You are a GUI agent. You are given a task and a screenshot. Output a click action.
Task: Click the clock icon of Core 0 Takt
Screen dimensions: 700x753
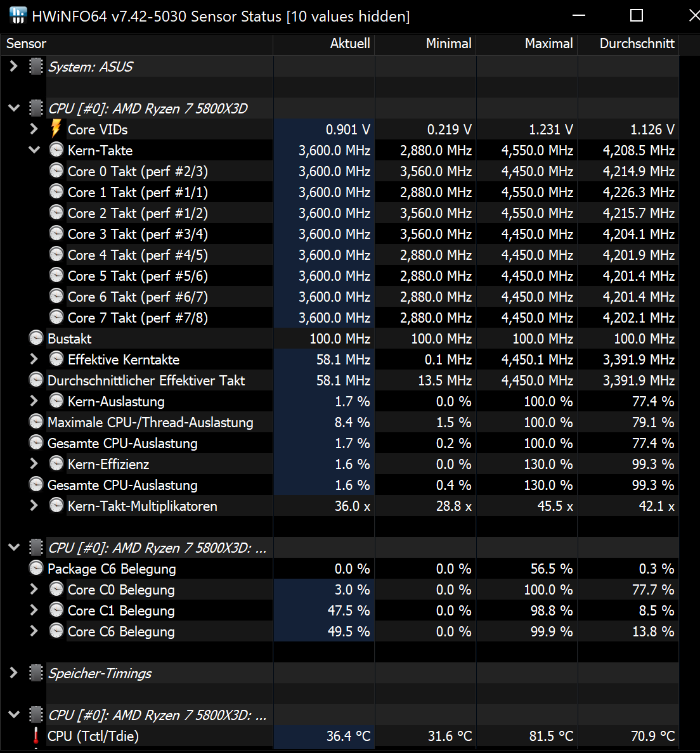56,171
